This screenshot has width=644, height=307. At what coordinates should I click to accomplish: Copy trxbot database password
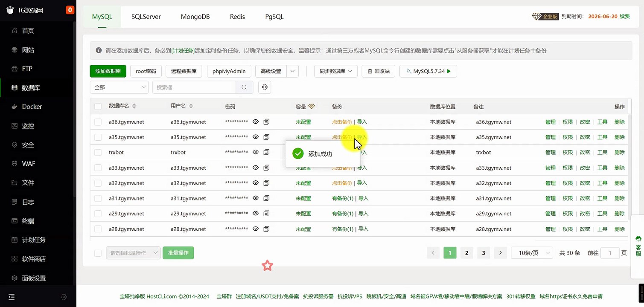pyautogui.click(x=266, y=153)
